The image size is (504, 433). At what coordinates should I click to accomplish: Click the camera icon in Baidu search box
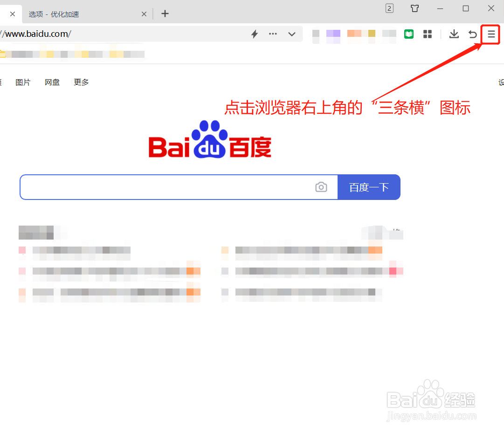point(321,187)
